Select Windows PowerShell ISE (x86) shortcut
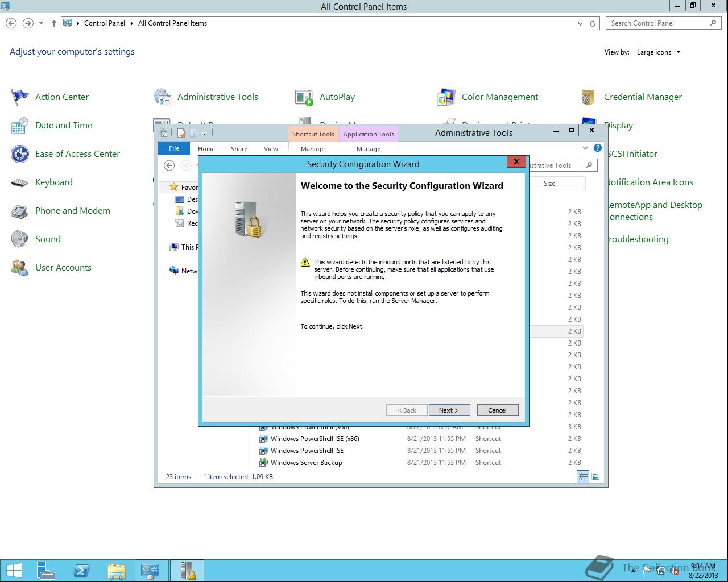Image resolution: width=728 pixels, height=582 pixels. point(315,439)
